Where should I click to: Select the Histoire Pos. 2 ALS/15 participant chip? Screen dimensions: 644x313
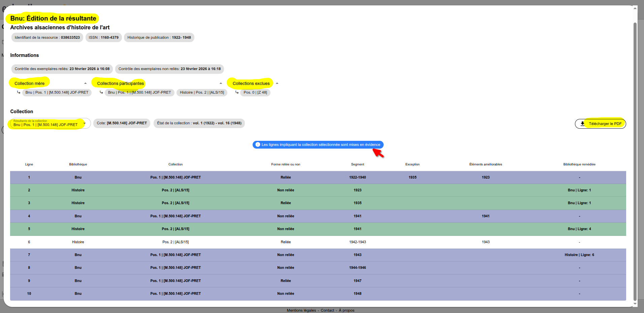point(202,92)
